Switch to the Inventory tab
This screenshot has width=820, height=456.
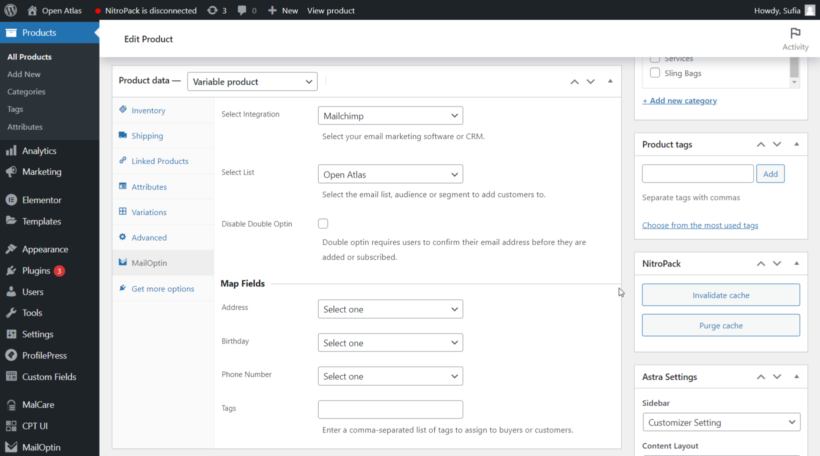(x=163, y=110)
